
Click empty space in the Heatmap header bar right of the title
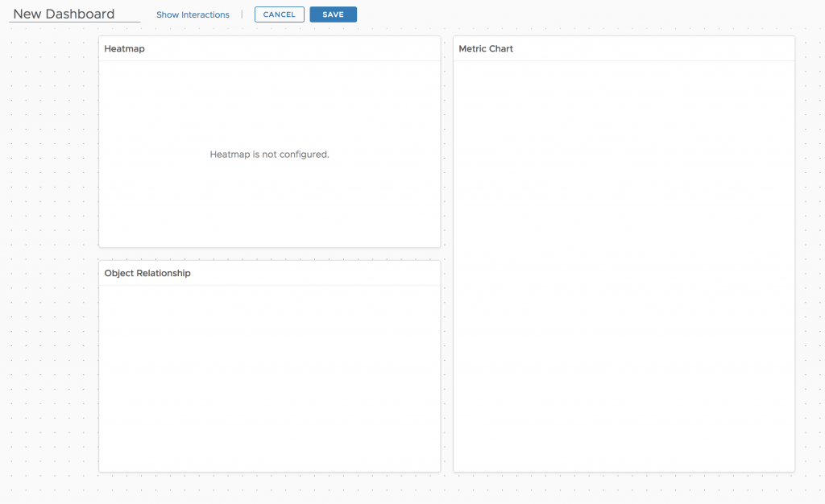pos(306,49)
